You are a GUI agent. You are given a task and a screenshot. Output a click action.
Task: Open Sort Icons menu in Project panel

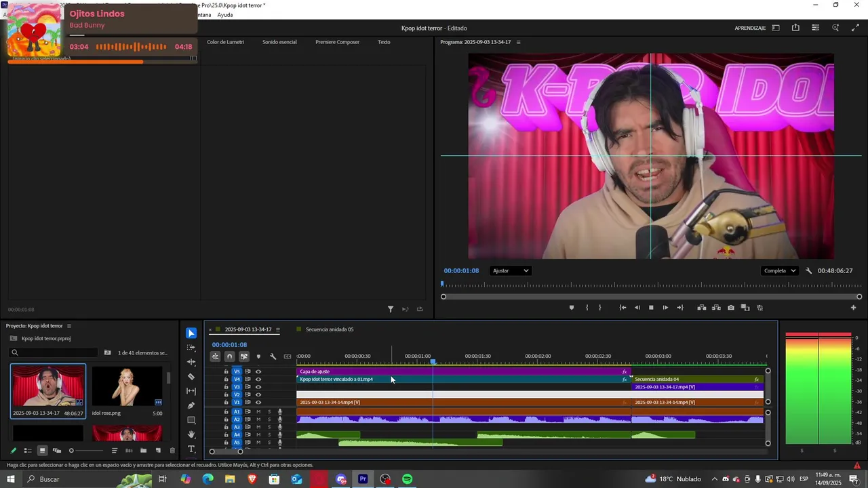pyautogui.click(x=115, y=451)
